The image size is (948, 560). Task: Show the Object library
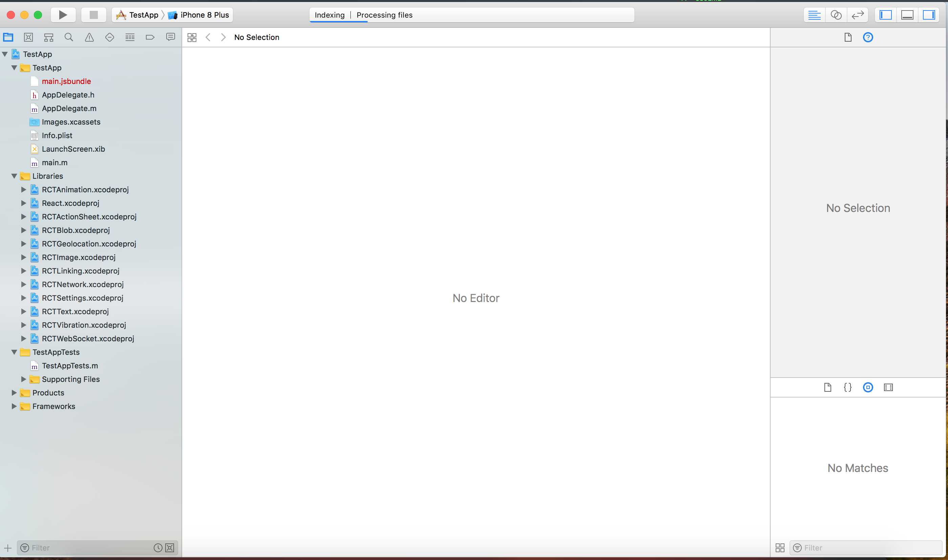click(868, 387)
